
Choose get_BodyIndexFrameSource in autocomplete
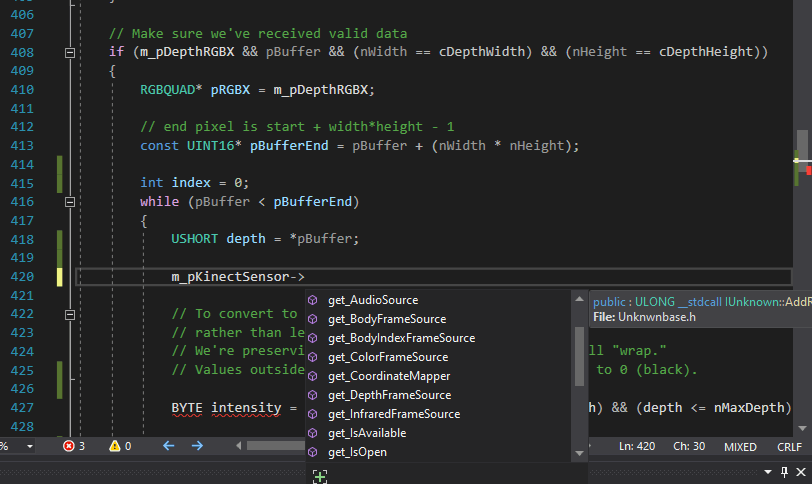point(439,338)
